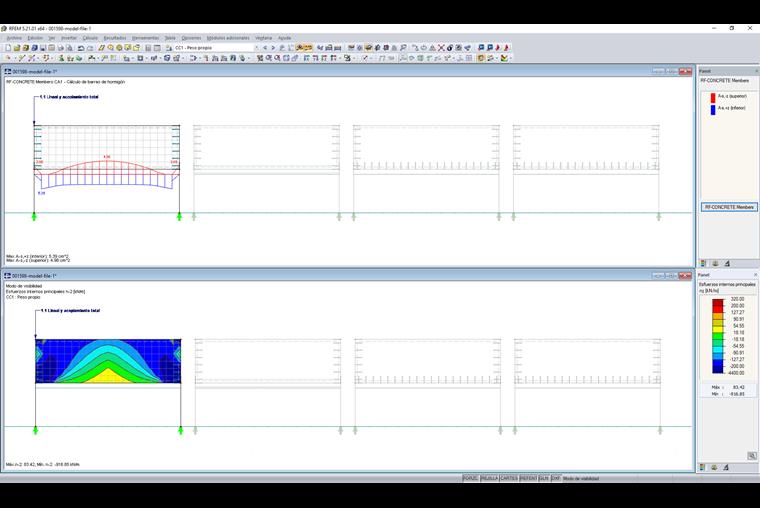Toggle REJILLA grid in the status bar
760x508 pixels.
[x=489, y=478]
